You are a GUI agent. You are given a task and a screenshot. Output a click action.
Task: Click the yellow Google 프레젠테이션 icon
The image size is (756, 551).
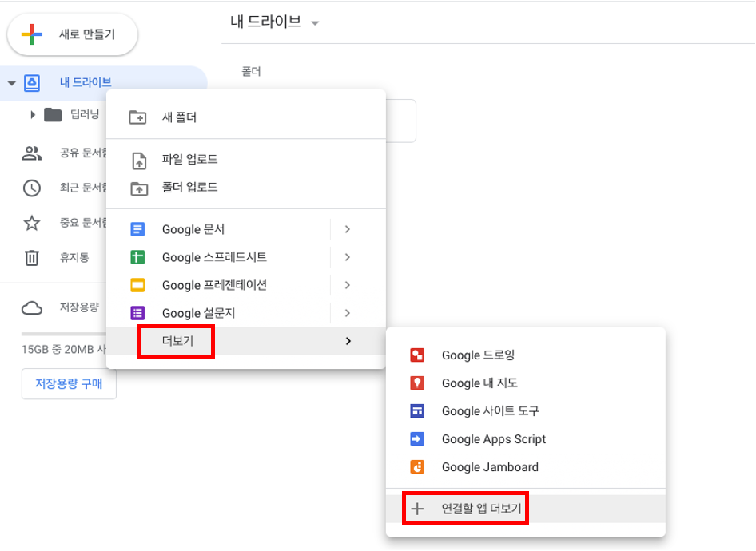pos(137,285)
